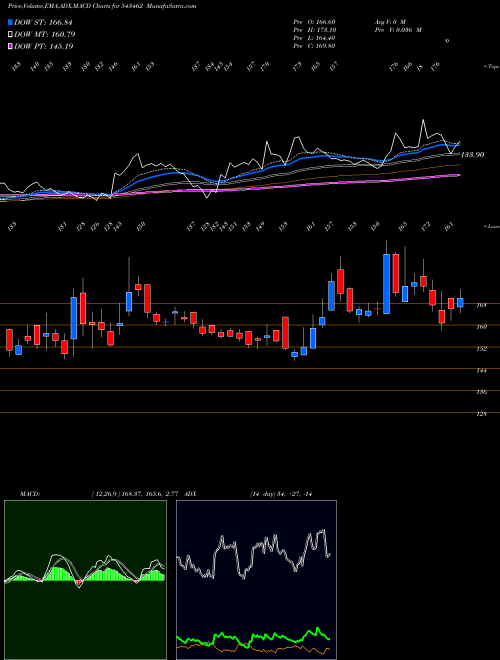This screenshot has width=500, height=660.
Task: Click the white DOW MT legend swatch
Action: 10,34
